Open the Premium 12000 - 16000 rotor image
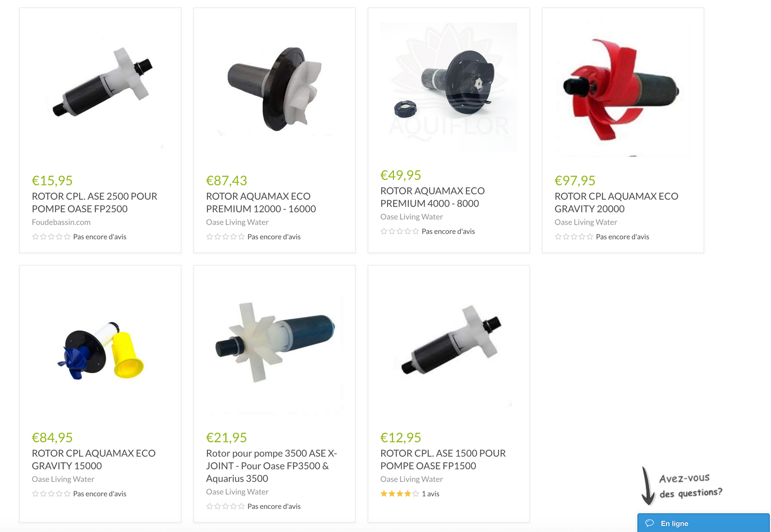This screenshot has height=532, width=771. click(274, 89)
